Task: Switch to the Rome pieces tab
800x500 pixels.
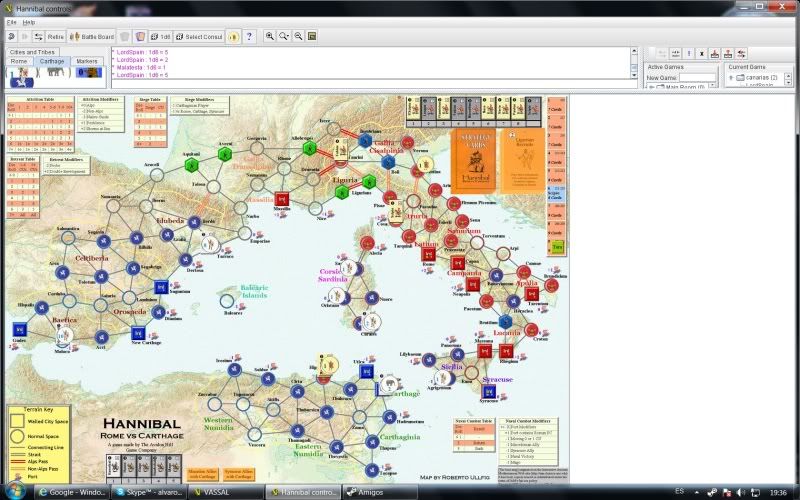Action: tap(19, 61)
